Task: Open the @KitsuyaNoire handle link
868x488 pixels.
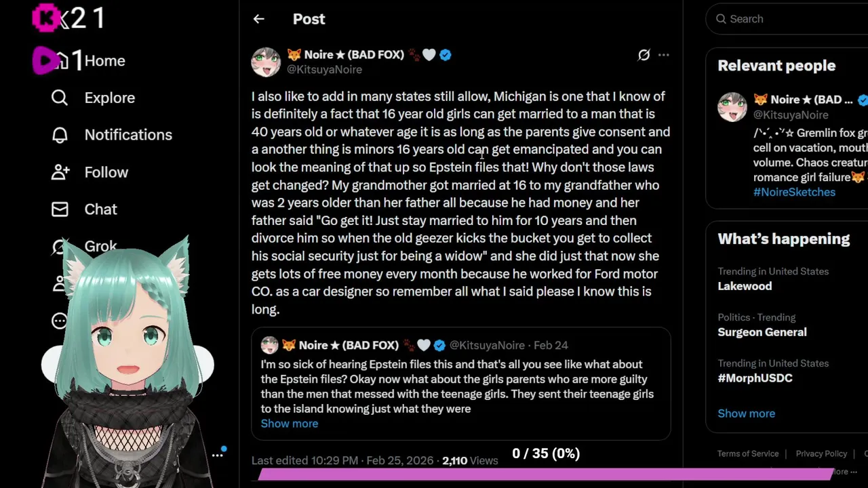Action: tap(324, 69)
